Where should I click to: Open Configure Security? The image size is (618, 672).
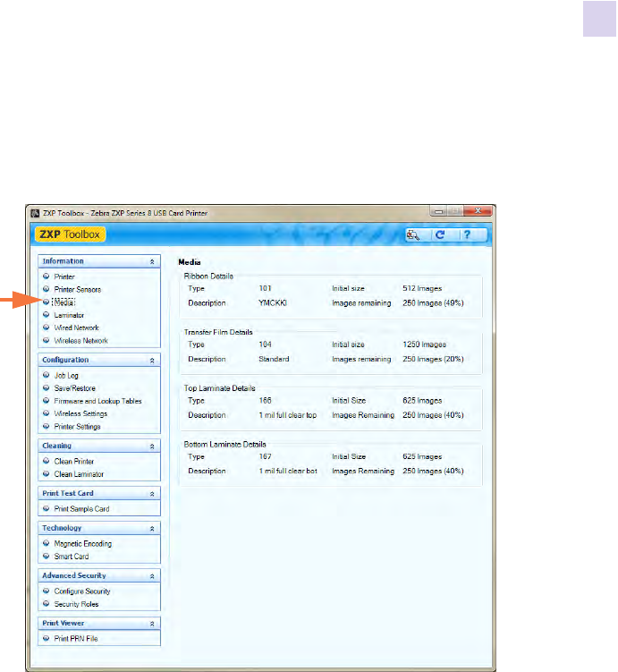[82, 591]
